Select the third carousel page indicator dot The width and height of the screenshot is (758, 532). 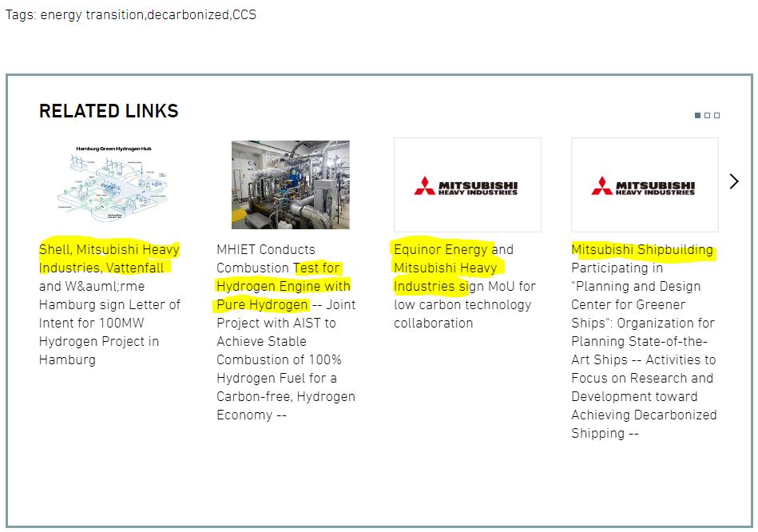(717, 115)
